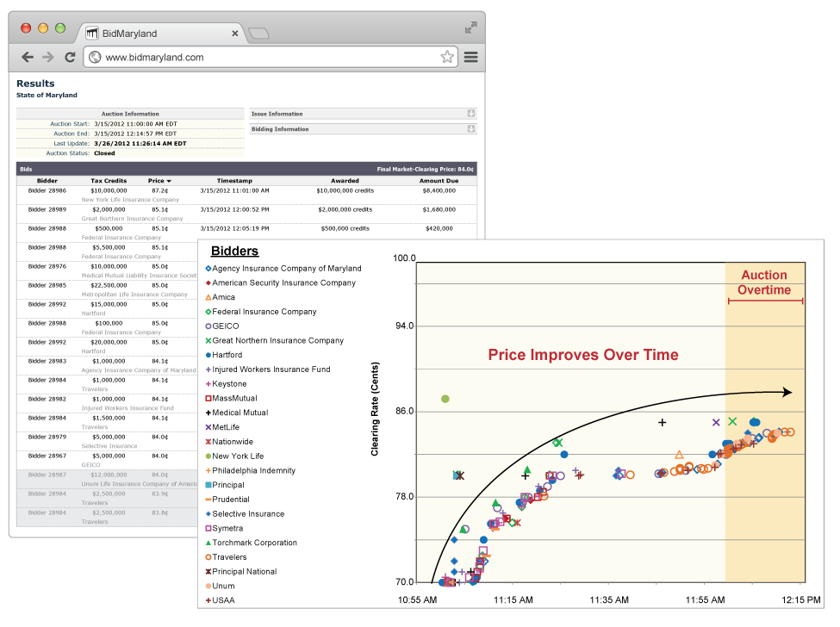Click the Auction Overtime chart label
Screen dimensions: 840x627
tap(764, 282)
